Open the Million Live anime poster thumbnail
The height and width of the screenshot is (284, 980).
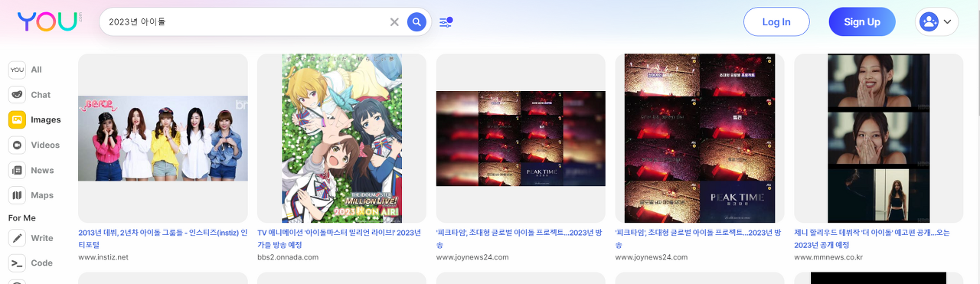click(x=341, y=139)
